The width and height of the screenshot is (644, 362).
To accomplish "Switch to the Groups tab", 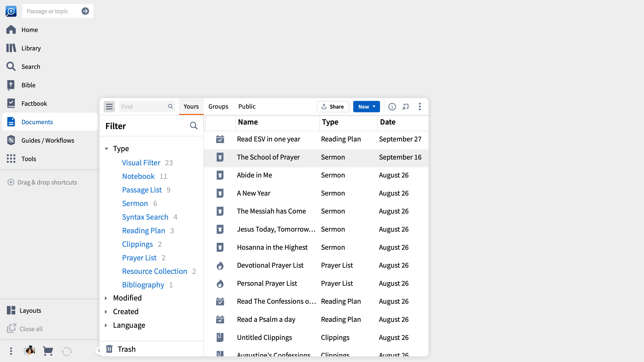I will pyautogui.click(x=218, y=106).
